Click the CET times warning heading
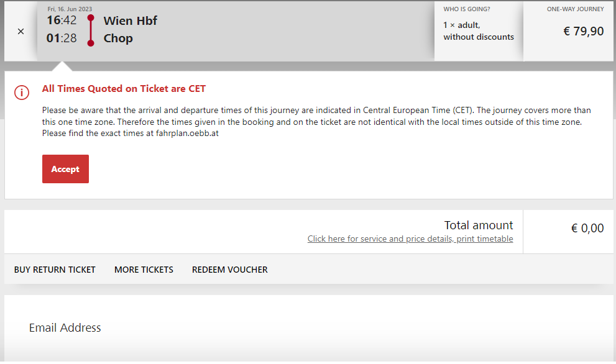 tap(124, 89)
